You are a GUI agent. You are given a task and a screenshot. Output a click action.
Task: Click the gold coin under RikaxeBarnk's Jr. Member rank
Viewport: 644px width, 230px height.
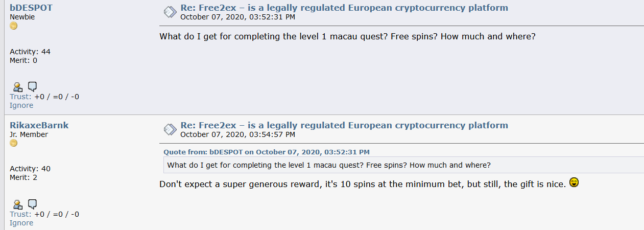14,143
